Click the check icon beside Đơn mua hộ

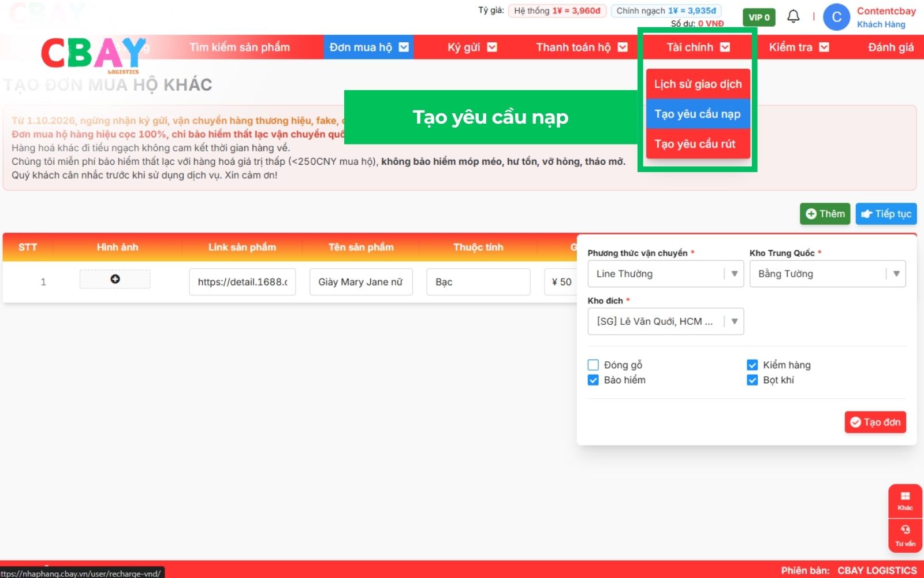[x=404, y=47]
